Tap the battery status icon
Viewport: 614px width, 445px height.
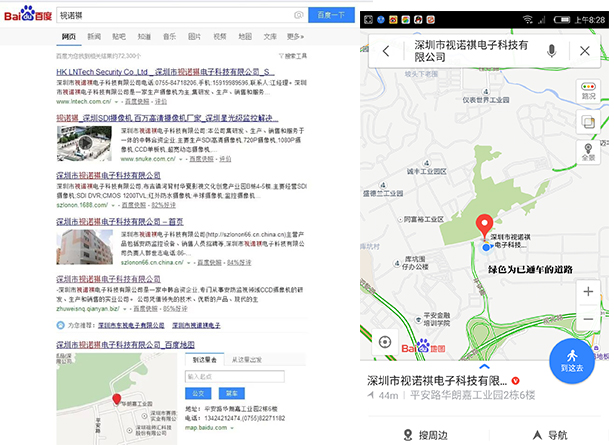562,20
